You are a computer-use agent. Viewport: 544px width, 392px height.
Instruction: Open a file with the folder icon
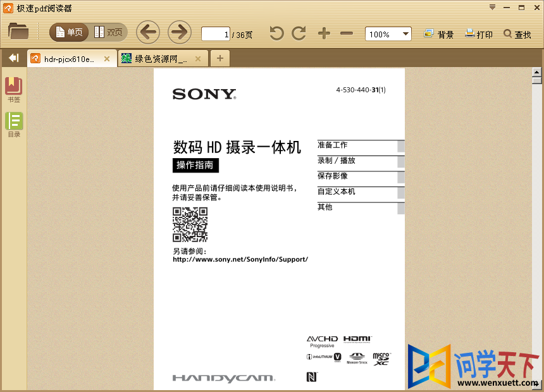(18, 31)
